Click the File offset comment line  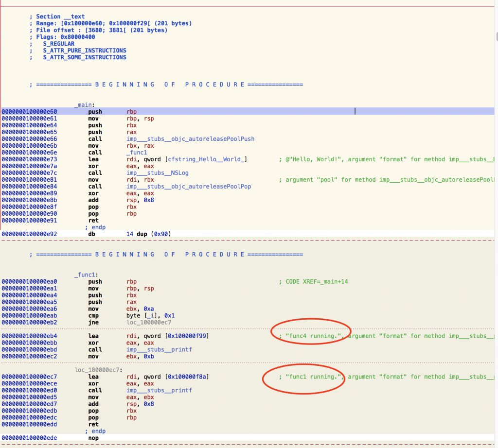[98, 30]
